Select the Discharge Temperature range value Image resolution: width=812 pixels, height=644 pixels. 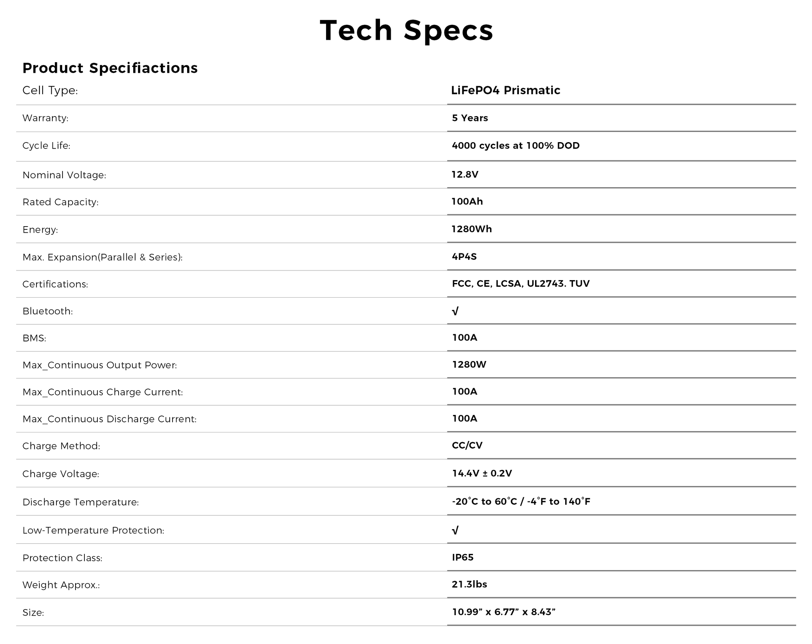[521, 502]
